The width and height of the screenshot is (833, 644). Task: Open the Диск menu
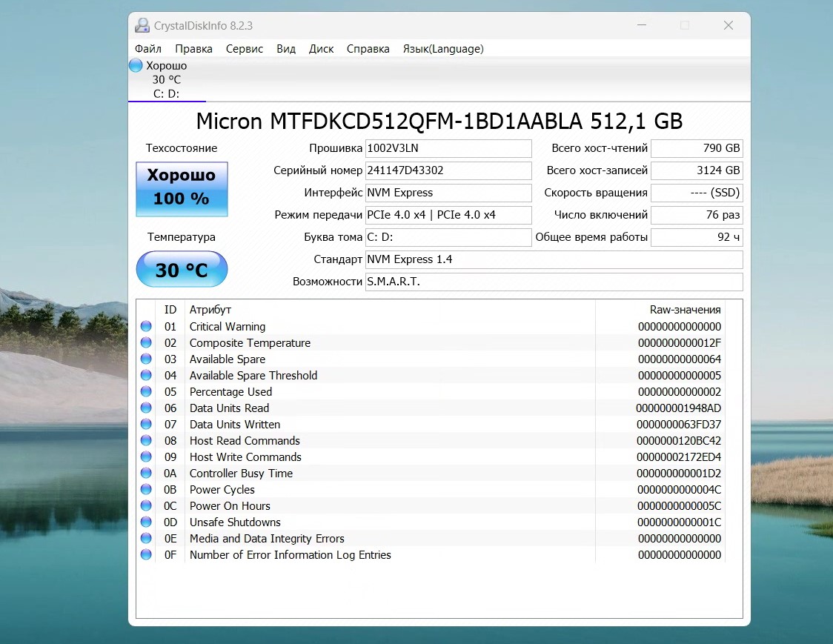click(321, 49)
